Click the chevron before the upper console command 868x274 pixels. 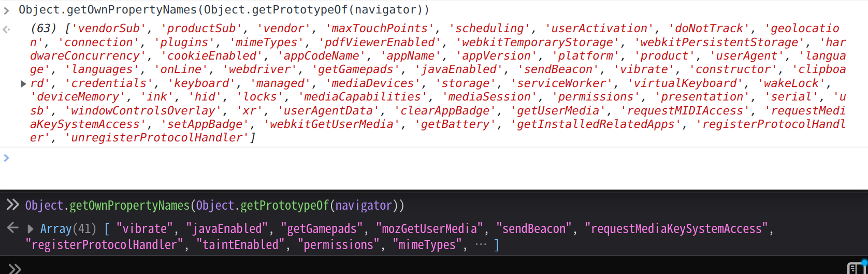7,10
